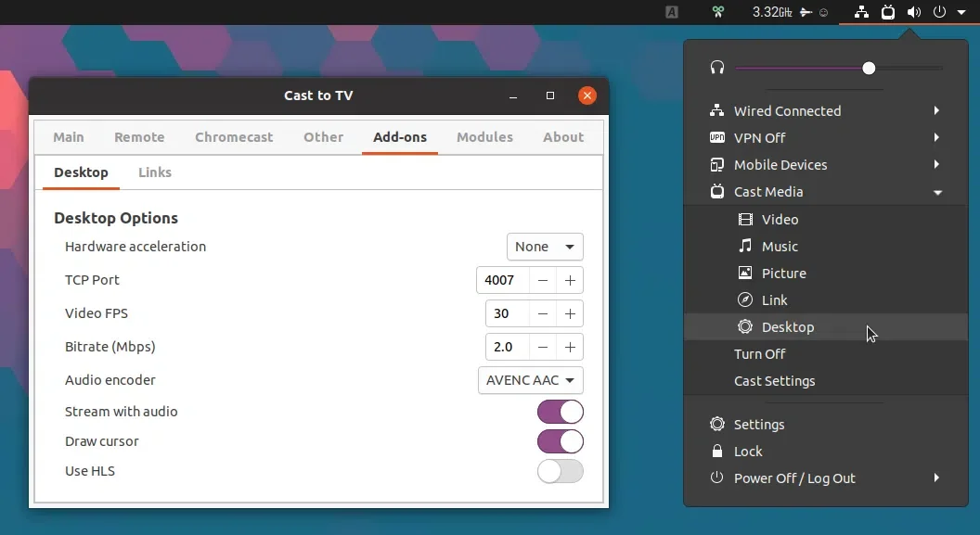Collapse the Cast Media submenu arrow
The image size is (980, 535).
point(937,193)
